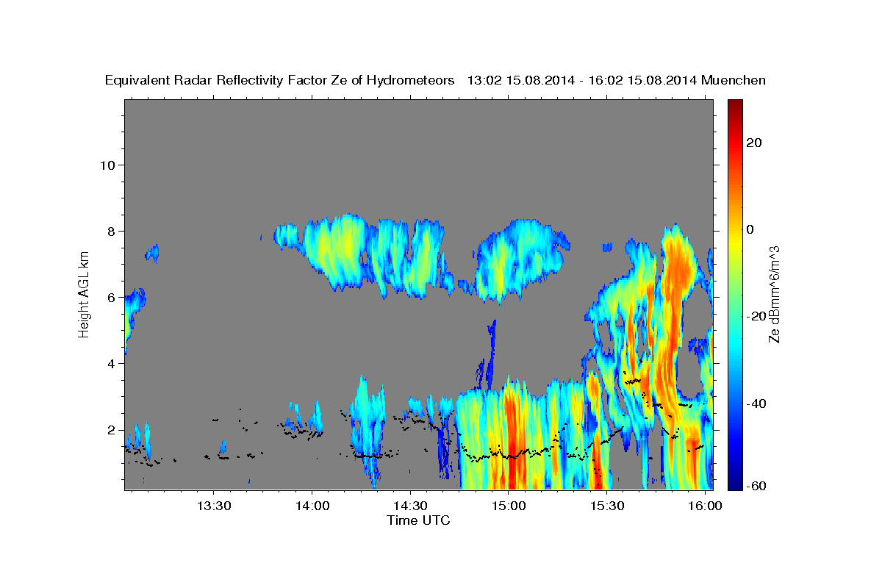The image size is (882, 588).
Task: Click the height tick label 4
Action: point(112,364)
